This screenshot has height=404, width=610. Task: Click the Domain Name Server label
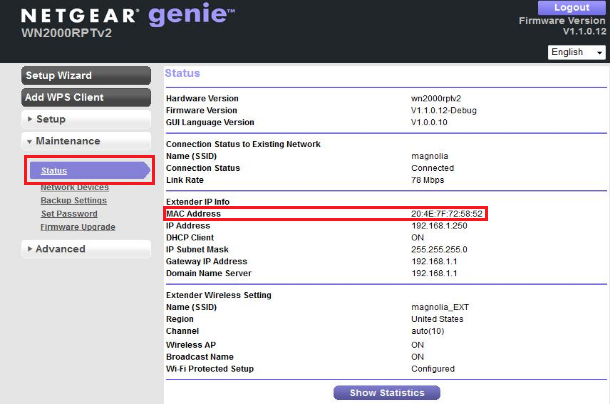click(209, 273)
